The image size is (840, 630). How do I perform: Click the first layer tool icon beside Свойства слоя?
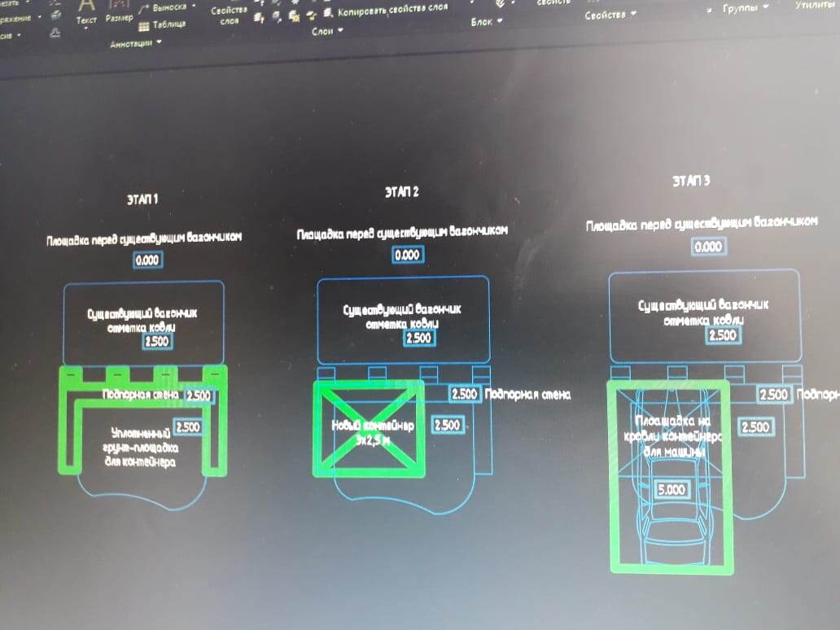[260, 18]
